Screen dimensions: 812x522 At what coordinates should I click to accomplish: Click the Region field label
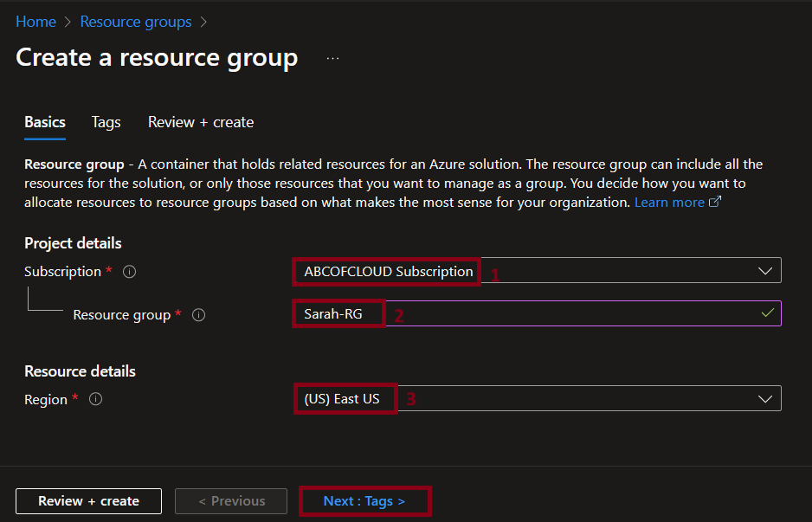46,399
